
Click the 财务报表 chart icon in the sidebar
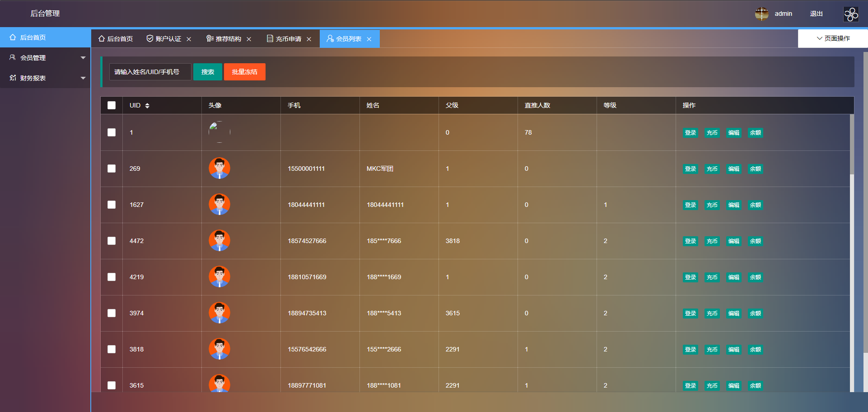click(x=13, y=78)
